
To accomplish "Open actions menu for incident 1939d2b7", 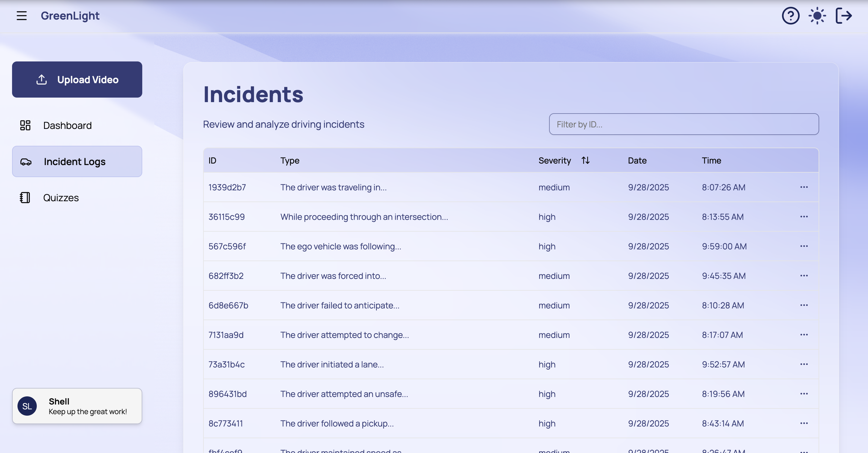I will pyautogui.click(x=804, y=187).
